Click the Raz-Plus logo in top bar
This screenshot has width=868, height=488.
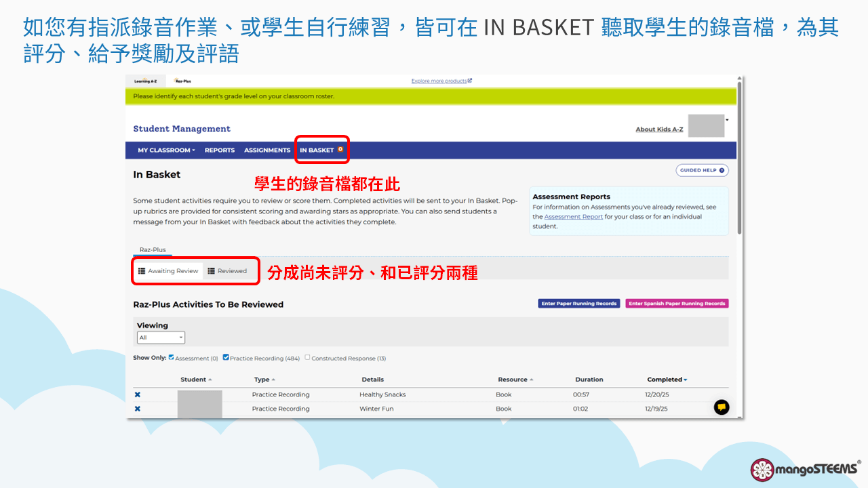pyautogui.click(x=182, y=81)
